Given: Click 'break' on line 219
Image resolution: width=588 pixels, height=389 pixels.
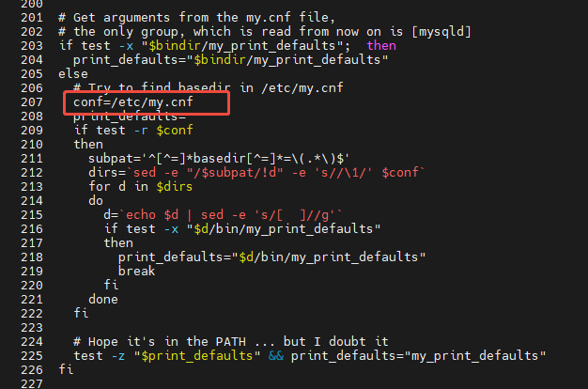Looking at the screenshot, I should 136,271.
